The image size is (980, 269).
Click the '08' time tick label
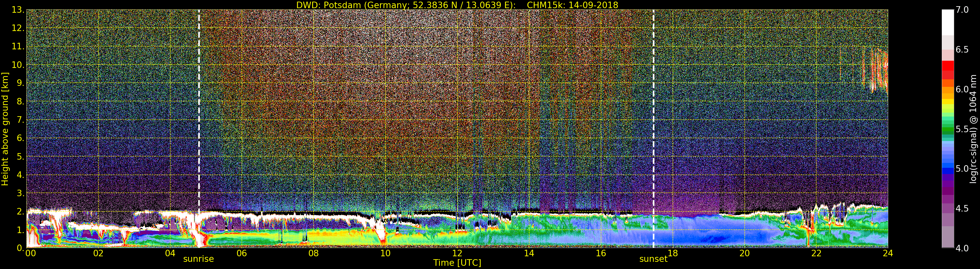(313, 253)
